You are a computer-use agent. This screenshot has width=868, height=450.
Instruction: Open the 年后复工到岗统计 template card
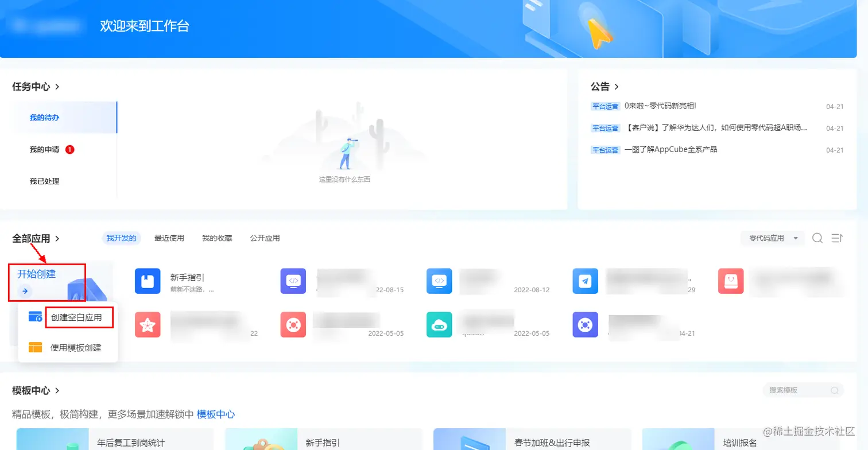pos(115,439)
